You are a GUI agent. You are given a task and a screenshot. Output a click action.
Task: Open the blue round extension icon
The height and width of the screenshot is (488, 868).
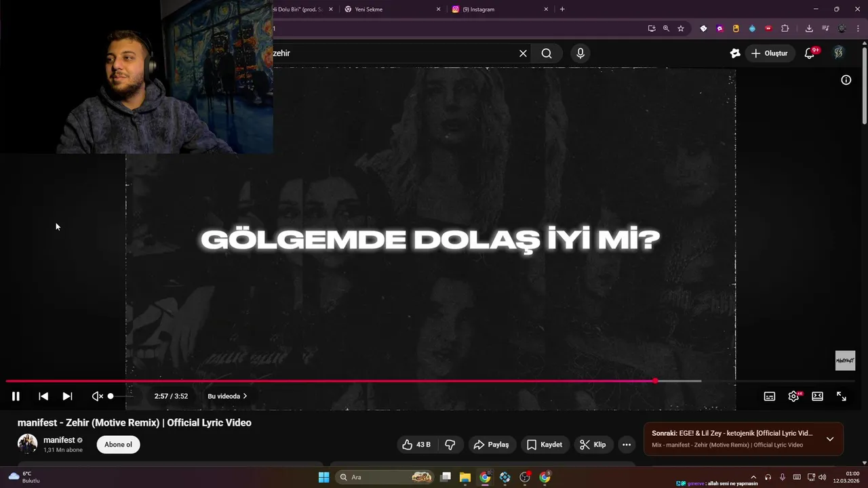[x=752, y=28]
